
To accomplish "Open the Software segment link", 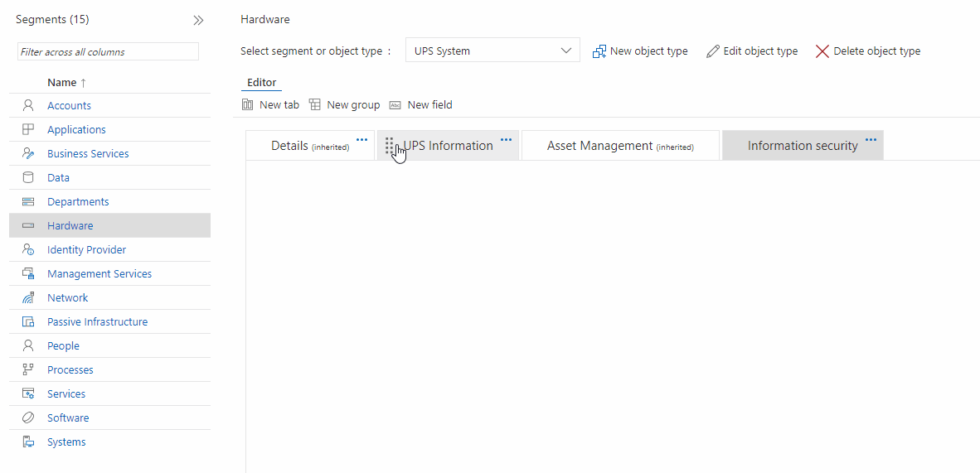I will (68, 418).
